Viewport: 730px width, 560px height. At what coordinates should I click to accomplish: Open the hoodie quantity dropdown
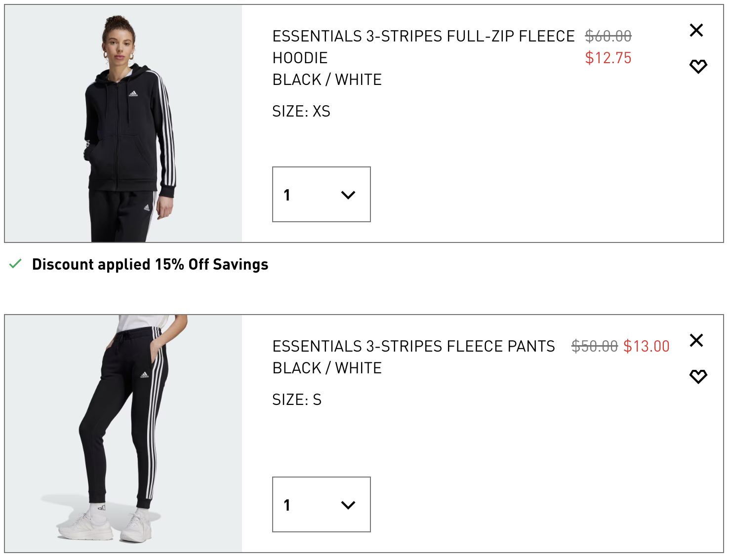(x=321, y=194)
